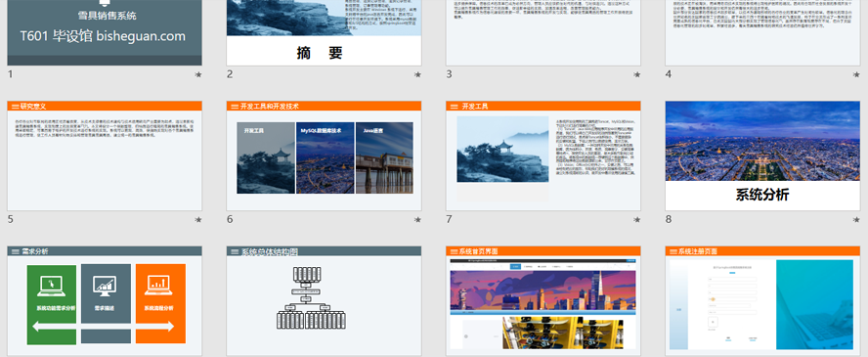Click the star icon beneath slide 8
Screen dimensions: 868x357
click(856, 220)
